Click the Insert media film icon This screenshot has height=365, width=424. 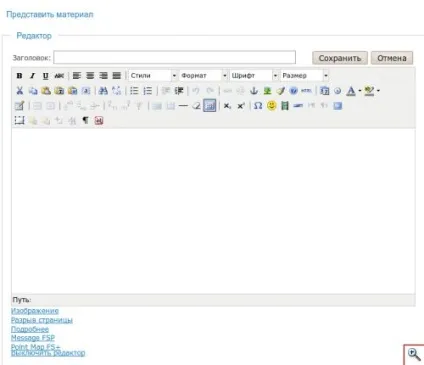point(285,106)
